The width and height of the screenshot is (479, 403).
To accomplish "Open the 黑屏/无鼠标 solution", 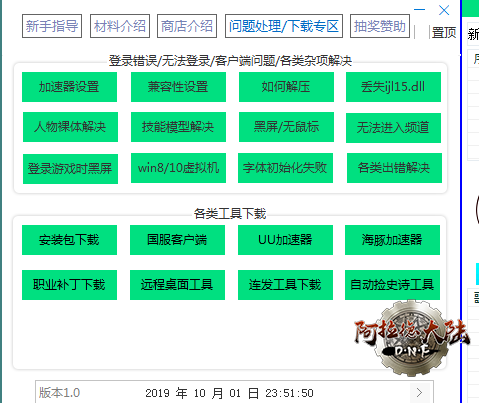I will coord(286,127).
